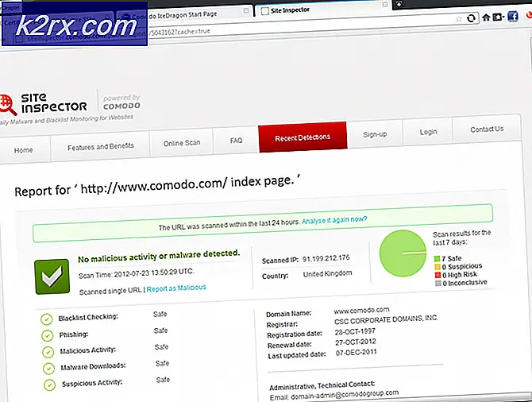
Task: Click the scan time '2012-07-23 13:50:29 UTC'
Action: (x=154, y=273)
